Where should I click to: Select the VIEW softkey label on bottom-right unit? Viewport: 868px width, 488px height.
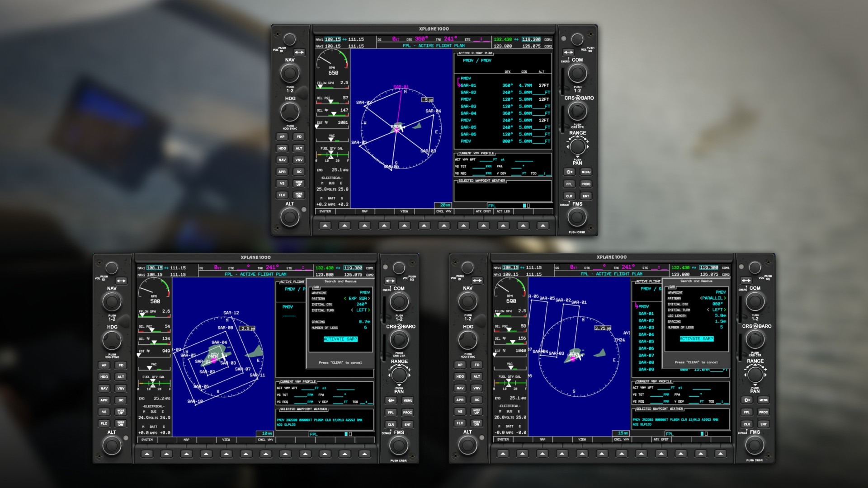pyautogui.click(x=582, y=440)
